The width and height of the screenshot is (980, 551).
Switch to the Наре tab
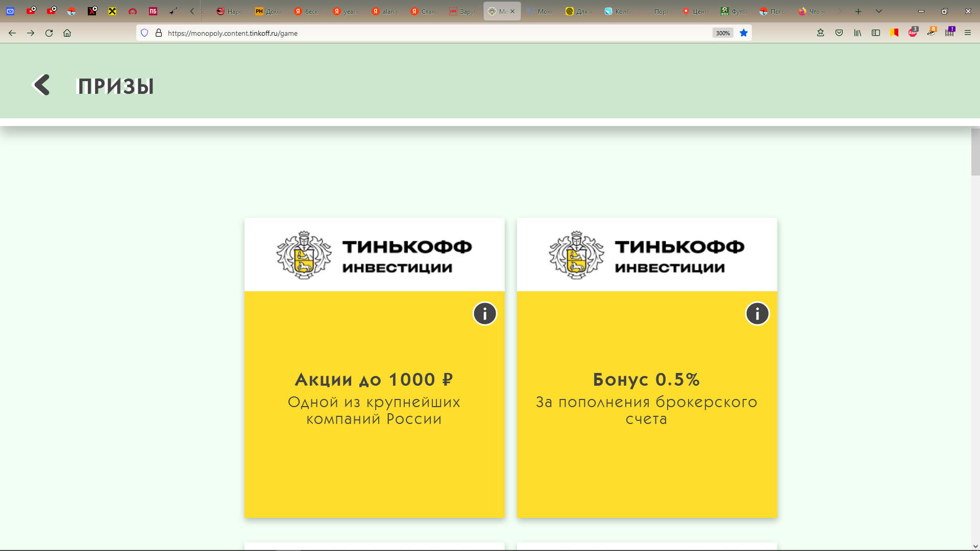click(x=230, y=11)
